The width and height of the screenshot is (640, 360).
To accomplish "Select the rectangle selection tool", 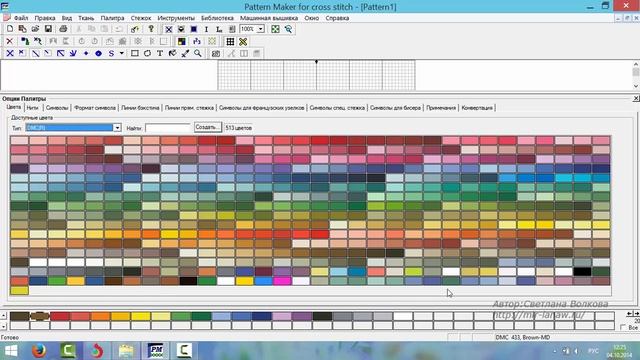I will point(135,53).
